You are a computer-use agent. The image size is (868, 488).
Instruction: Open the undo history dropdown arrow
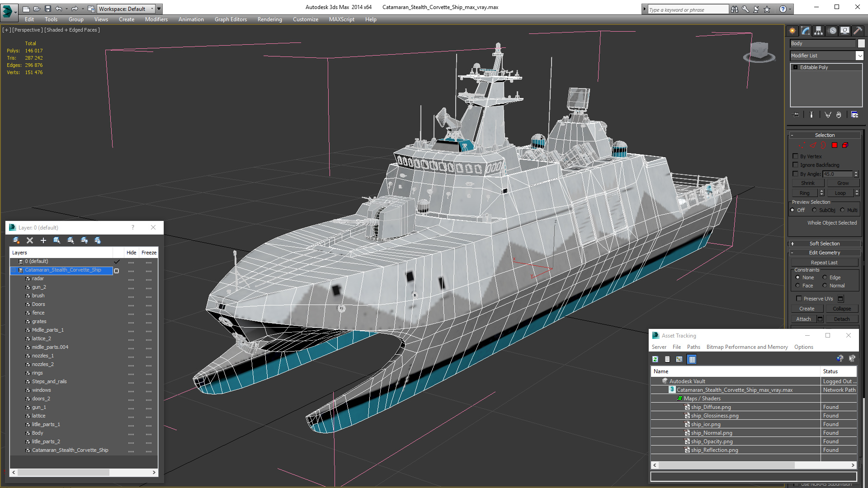66,9
